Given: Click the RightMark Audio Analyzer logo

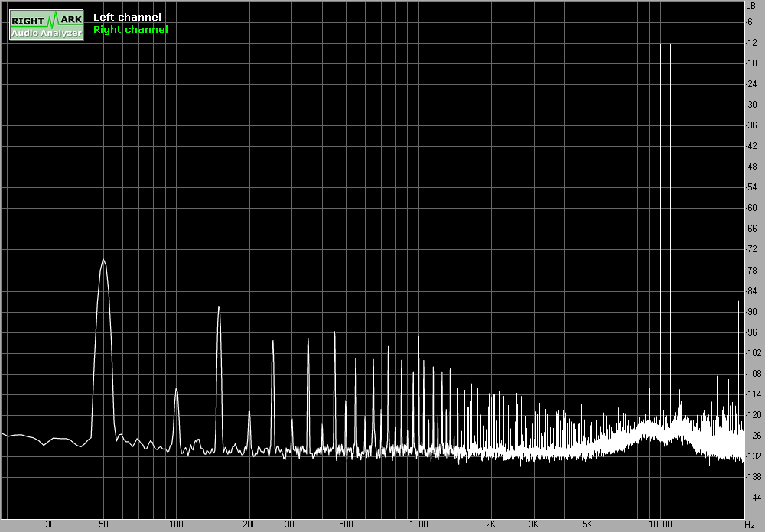Looking at the screenshot, I should coord(47,25).
